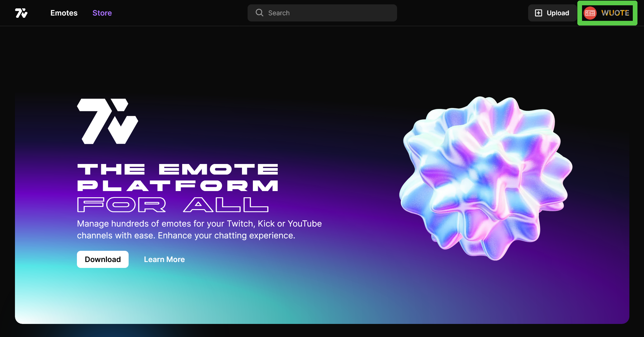
Task: Open the WUOTE user menu
Action: tap(615, 13)
